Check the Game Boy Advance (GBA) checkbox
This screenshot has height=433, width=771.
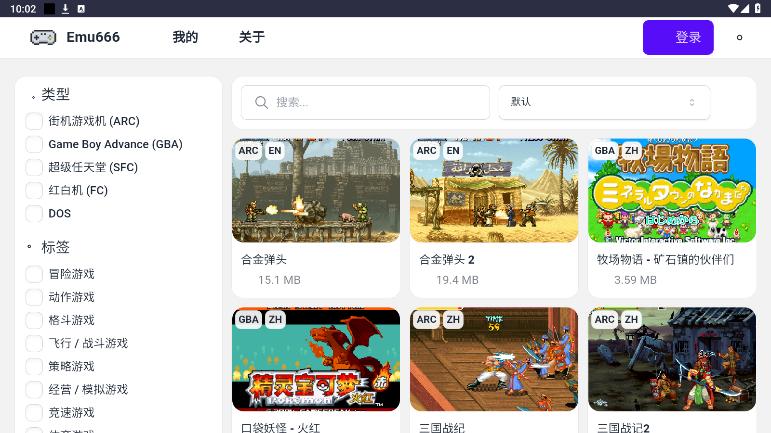(34, 144)
